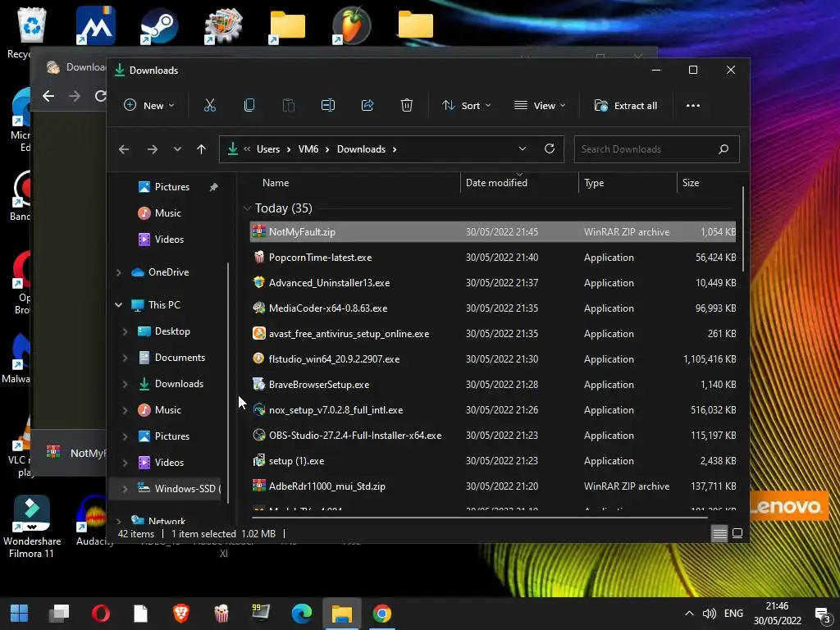Click Users in address breadcrumb
Viewport: 840px width, 630px height.
pos(268,149)
